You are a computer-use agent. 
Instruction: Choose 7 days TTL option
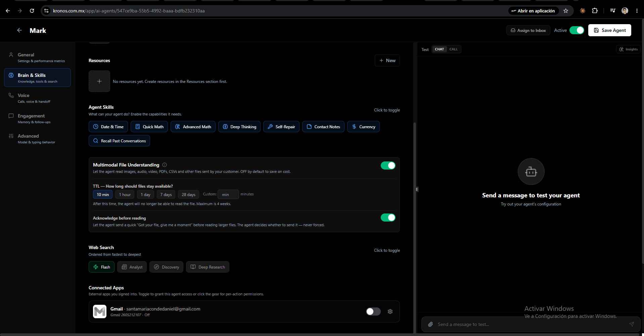pos(166,194)
